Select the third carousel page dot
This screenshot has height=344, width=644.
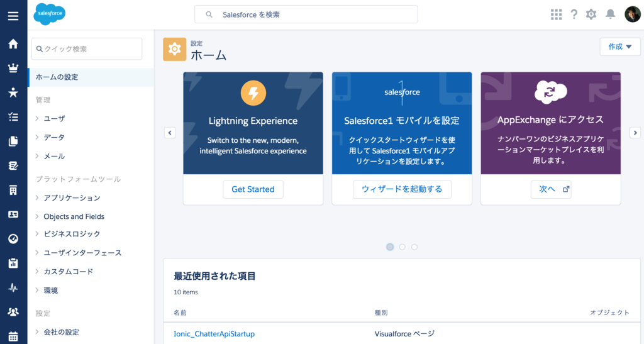coord(414,247)
